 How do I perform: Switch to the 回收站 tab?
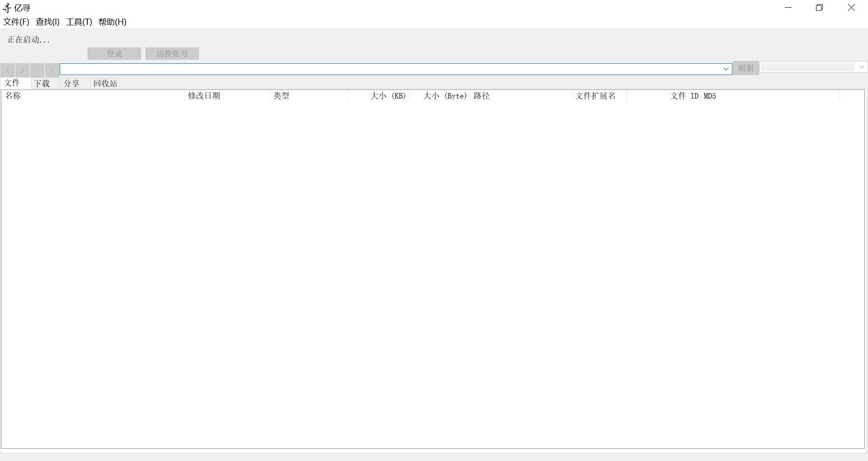coord(105,84)
